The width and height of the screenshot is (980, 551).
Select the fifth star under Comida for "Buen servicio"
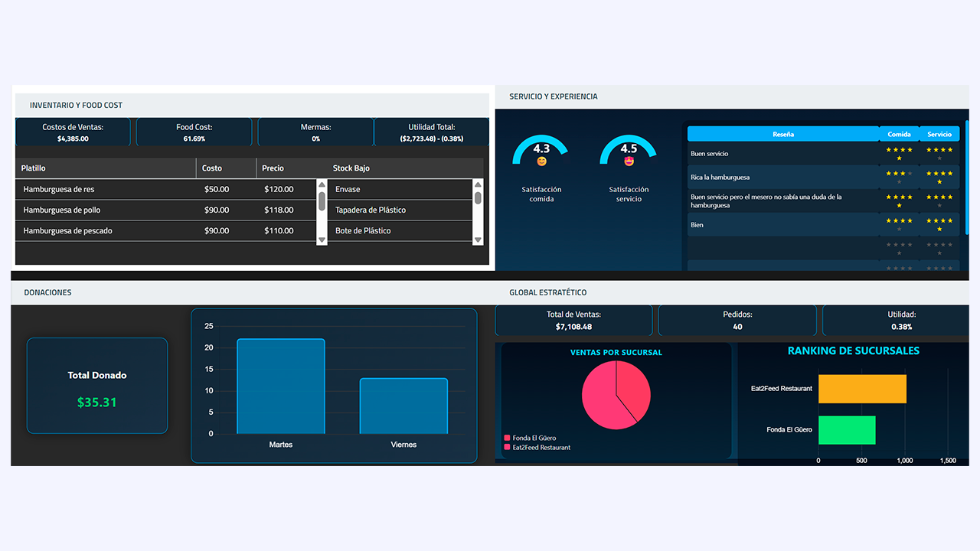899,158
